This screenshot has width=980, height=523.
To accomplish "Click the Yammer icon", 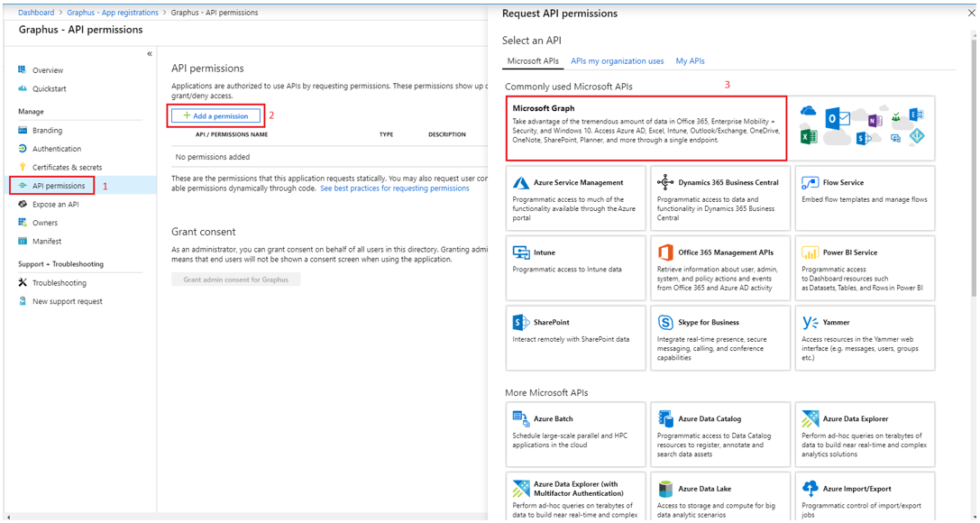I will 810,323.
